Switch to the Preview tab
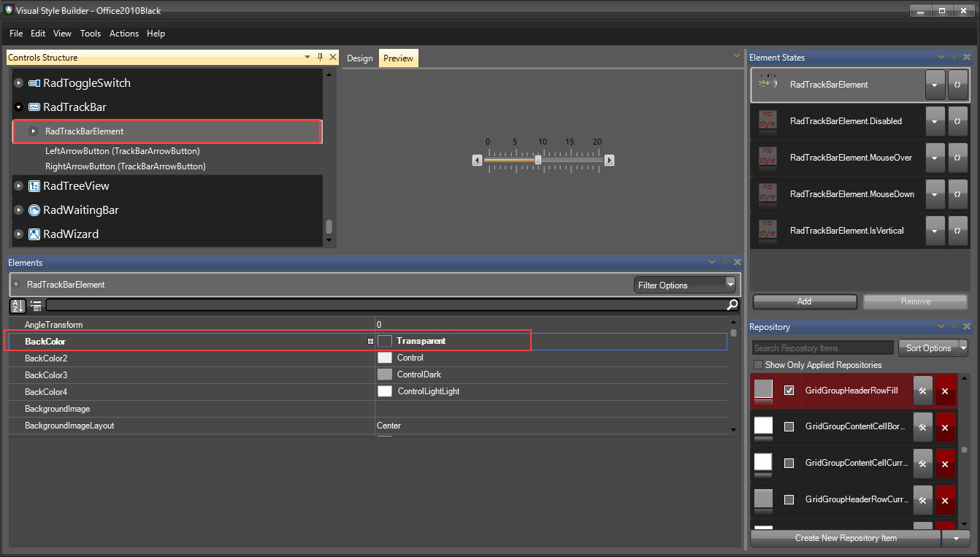This screenshot has width=980, height=557. (x=399, y=58)
